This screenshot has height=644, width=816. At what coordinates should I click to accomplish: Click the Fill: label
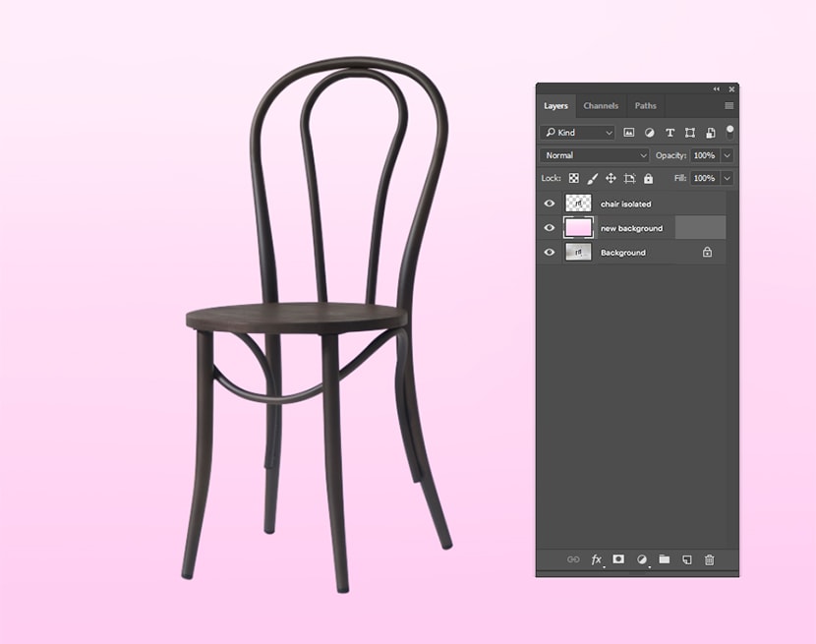tap(679, 178)
